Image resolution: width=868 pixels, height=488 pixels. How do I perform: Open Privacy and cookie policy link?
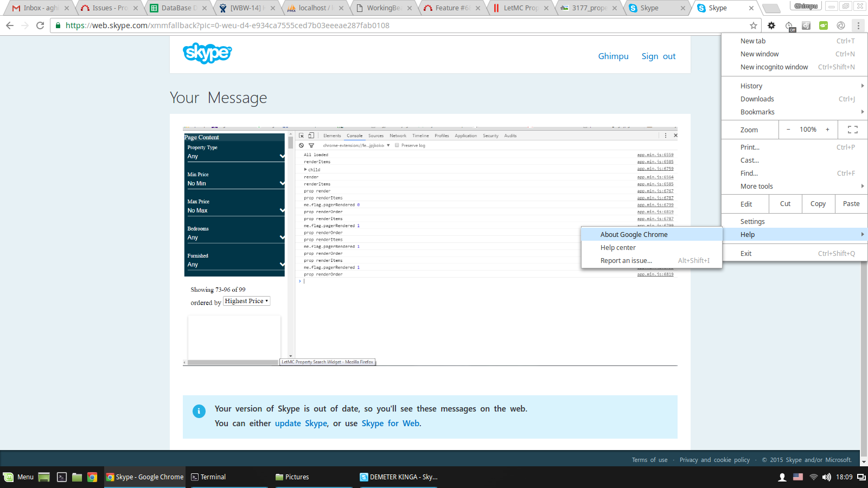(714, 460)
